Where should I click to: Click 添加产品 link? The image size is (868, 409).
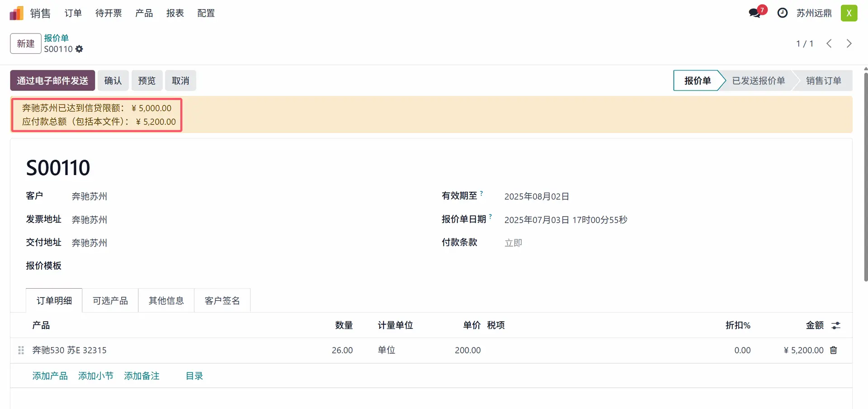[x=50, y=376]
